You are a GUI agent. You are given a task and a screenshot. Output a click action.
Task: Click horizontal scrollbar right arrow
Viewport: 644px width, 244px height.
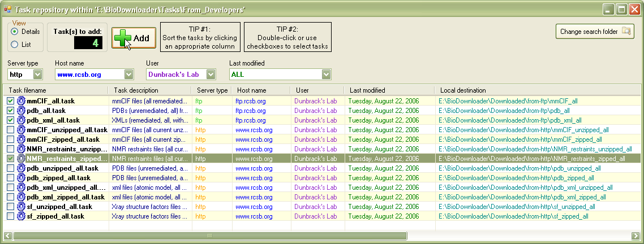(636, 236)
